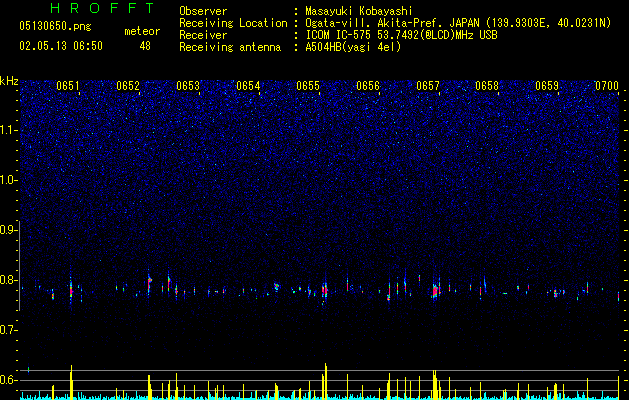The width and height of the screenshot is (629, 400).
Task: Click the 0654 time marker
Action: 248,86
